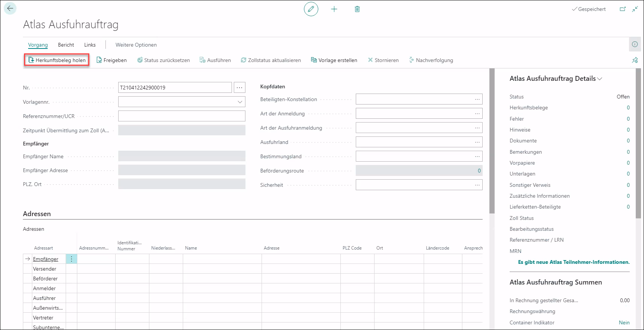Open lookup for Art der Anmeldung field
This screenshot has width=644, height=330.
pos(477,114)
